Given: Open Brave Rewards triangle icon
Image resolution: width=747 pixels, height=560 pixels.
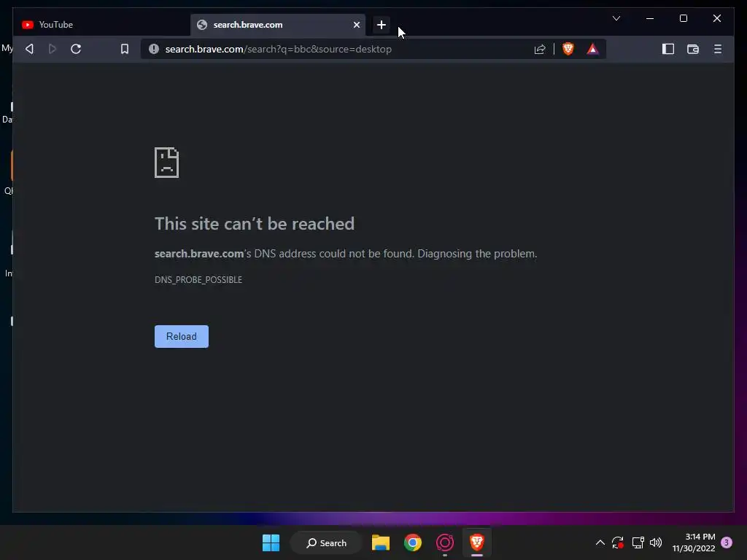Looking at the screenshot, I should (592, 49).
